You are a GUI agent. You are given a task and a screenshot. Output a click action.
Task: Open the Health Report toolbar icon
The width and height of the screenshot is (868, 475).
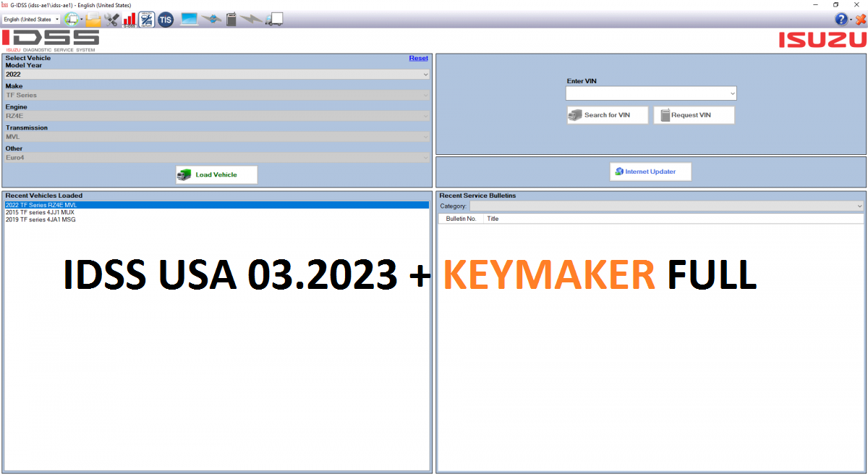pos(147,20)
